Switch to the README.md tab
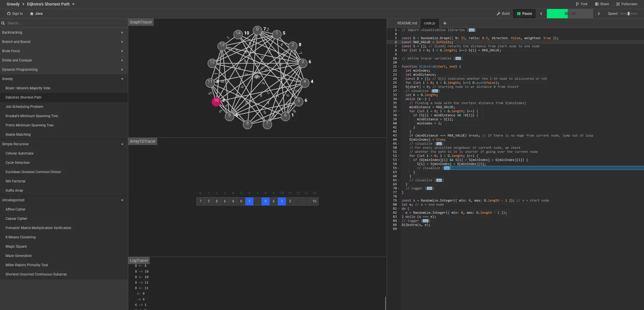Image resolution: width=644 pixels, height=310 pixels. (407, 23)
